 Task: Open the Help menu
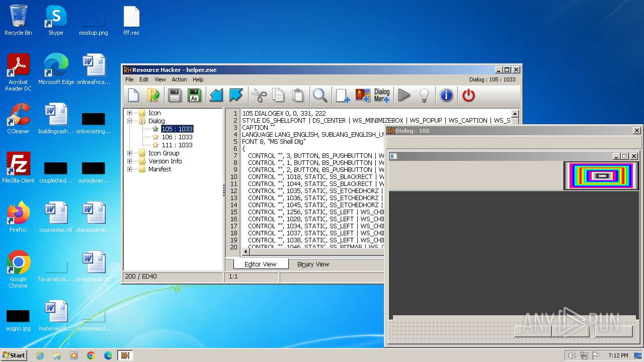pos(198,79)
